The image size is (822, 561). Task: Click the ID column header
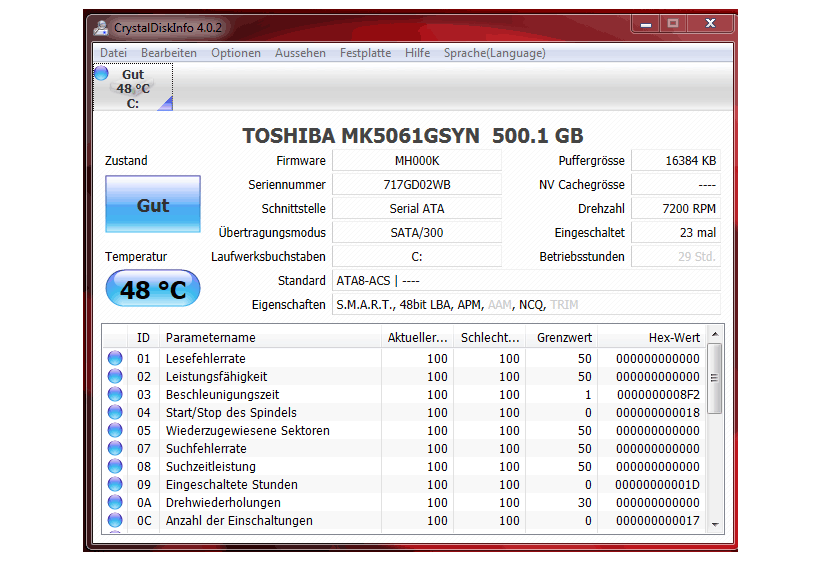pos(143,338)
